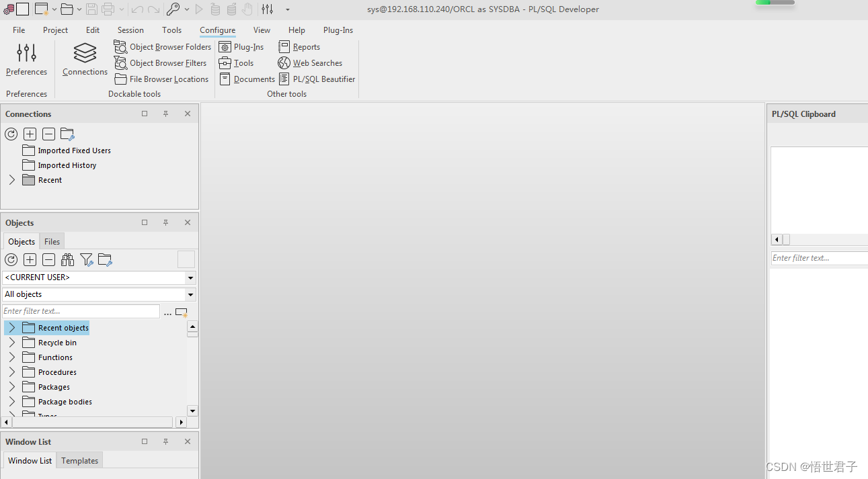Click the Rollback database icon
Viewport: 868px width, 479px height.
pyautogui.click(x=231, y=9)
